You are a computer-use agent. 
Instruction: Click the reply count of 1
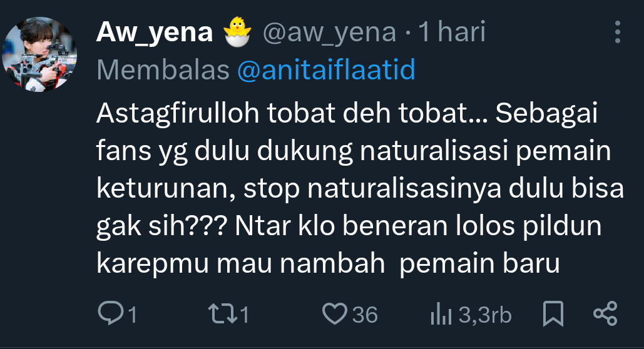[x=132, y=315]
